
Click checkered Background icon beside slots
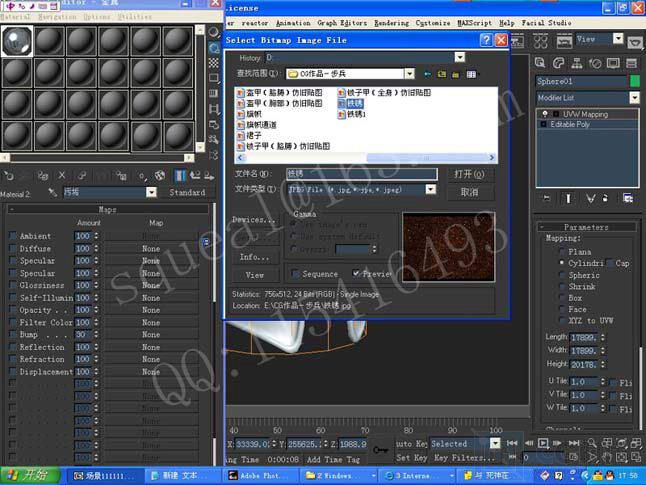click(x=213, y=63)
